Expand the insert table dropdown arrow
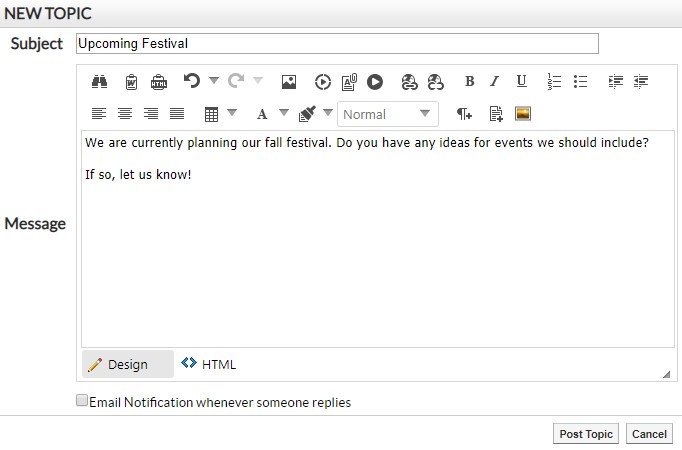Image resolution: width=682 pixels, height=450 pixels. tap(232, 113)
